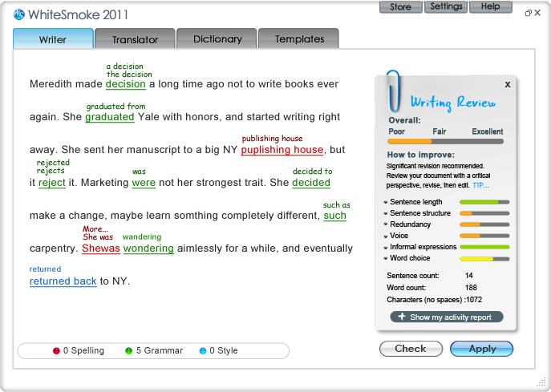Click Sentence count value 14

point(468,276)
